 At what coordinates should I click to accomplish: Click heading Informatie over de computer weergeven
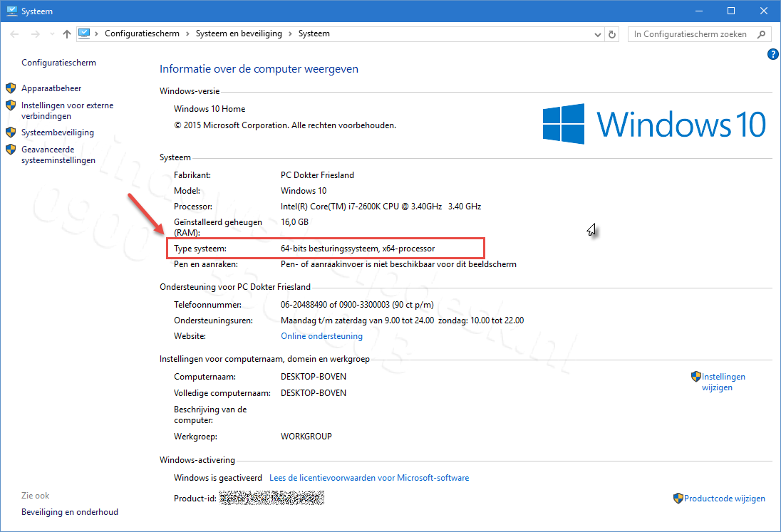pyautogui.click(x=259, y=68)
